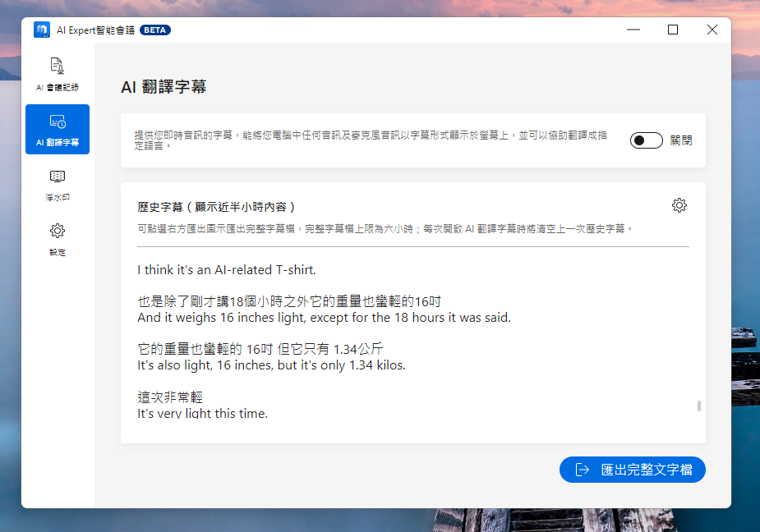
Task: Click the app logo in the title bar
Action: tap(42, 30)
